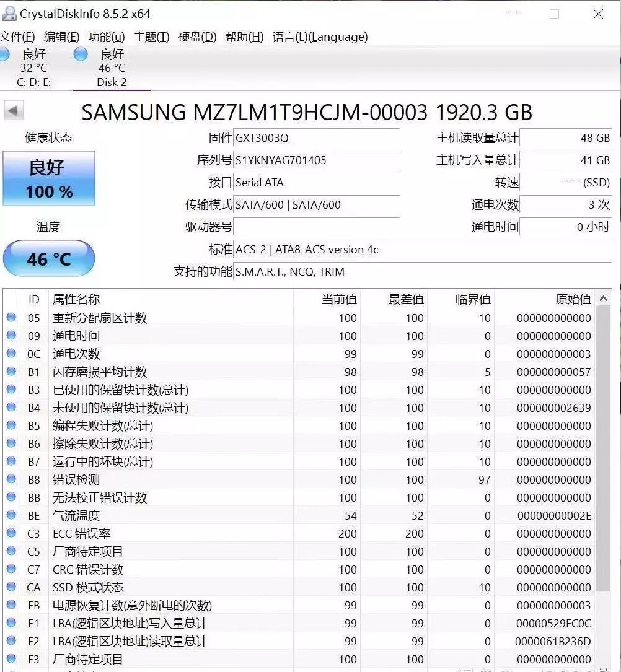This screenshot has height=672, width=621.
Task: Click the 46 °C temperature button
Action: pyautogui.click(x=49, y=258)
